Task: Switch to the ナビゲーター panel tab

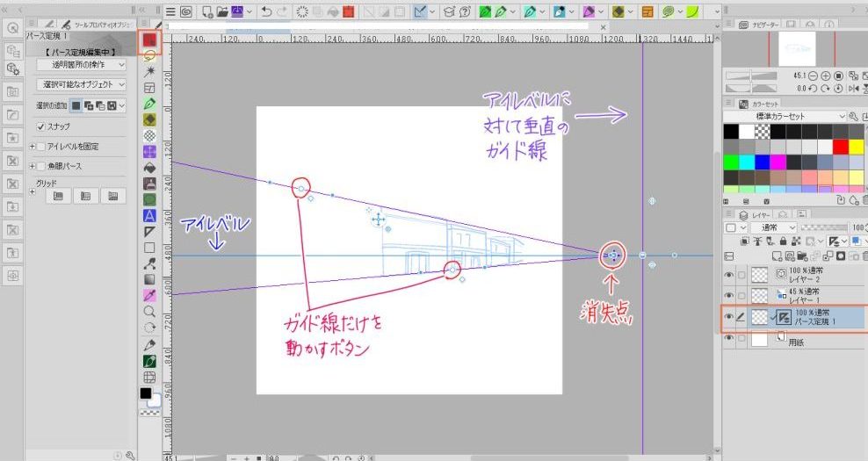Action: (761, 28)
